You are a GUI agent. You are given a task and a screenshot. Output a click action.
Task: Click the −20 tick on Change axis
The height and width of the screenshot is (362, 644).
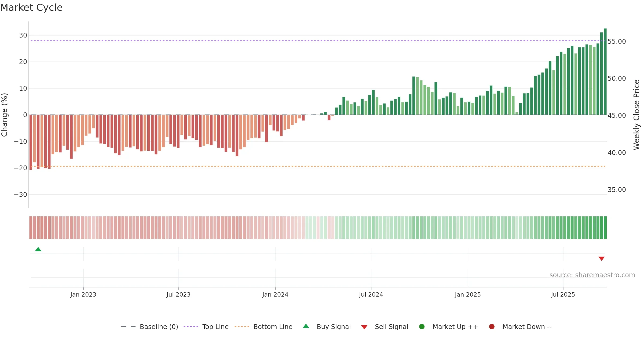(21, 168)
